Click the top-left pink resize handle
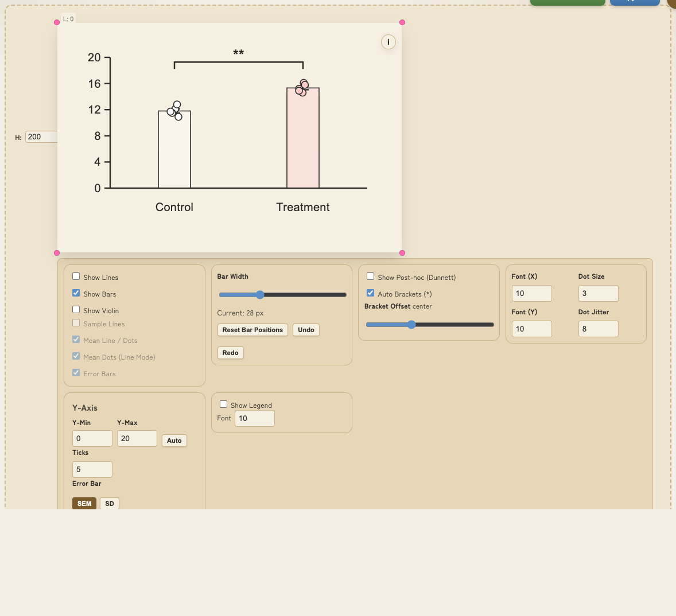This screenshot has width=676, height=616. (57, 22)
